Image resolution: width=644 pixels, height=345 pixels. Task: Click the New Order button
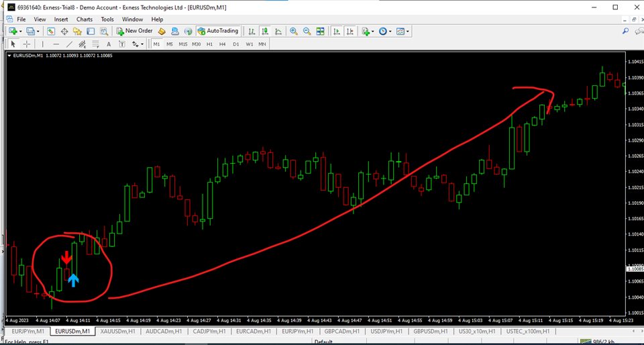(x=134, y=31)
